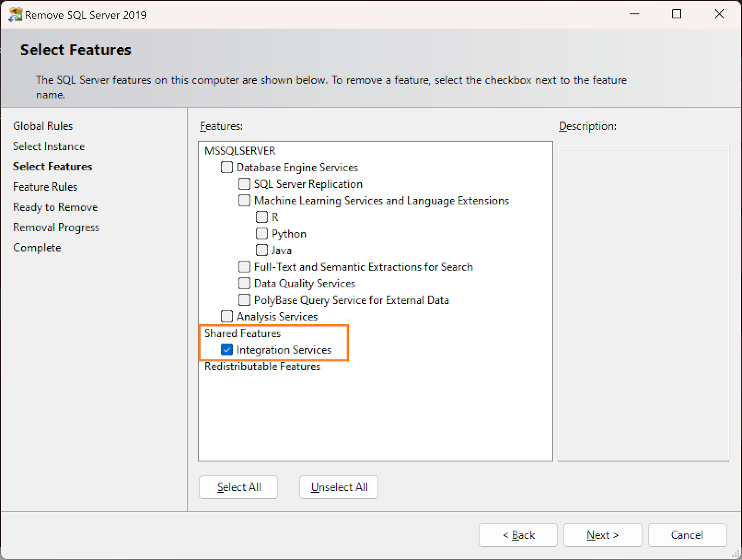The image size is (742, 560).
Task: Click inside the empty Description box
Action: point(643,303)
